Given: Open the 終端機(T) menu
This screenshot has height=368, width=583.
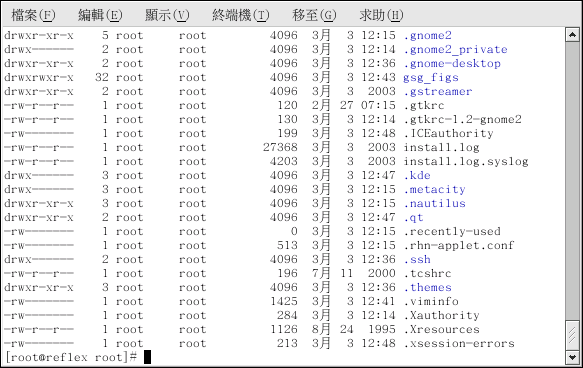Looking at the screenshot, I should click(241, 15).
